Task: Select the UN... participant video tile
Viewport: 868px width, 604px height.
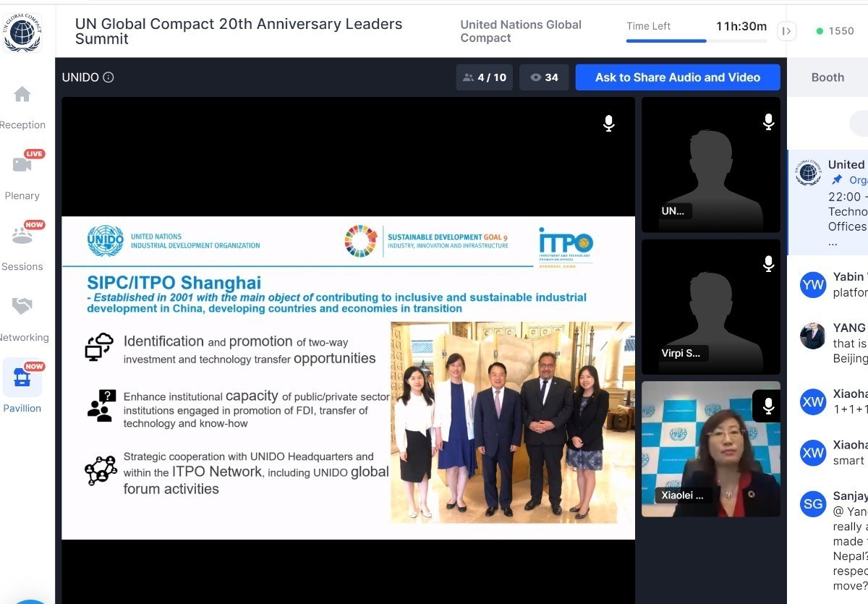Action: click(711, 165)
